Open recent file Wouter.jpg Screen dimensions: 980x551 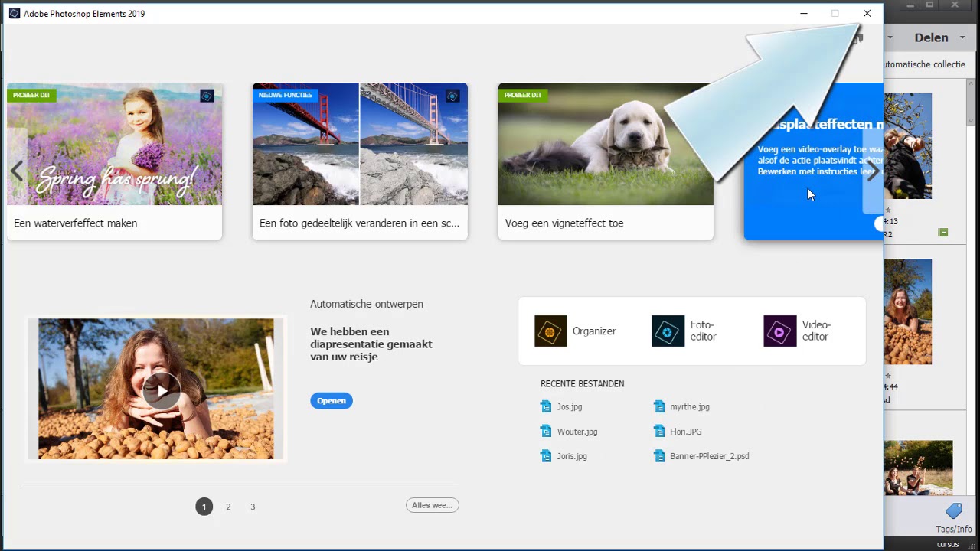[x=569, y=432]
